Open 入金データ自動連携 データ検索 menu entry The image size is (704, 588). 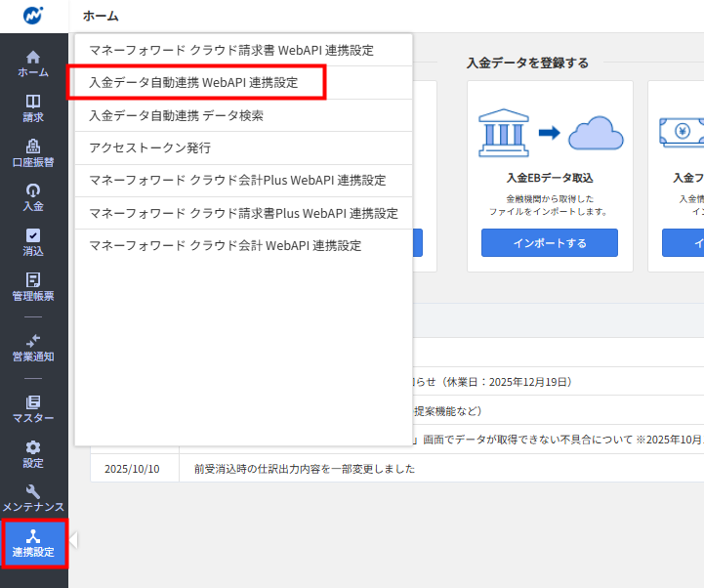[176, 115]
